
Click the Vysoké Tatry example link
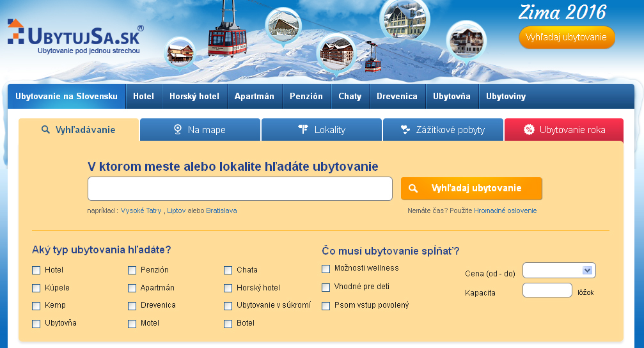141,210
